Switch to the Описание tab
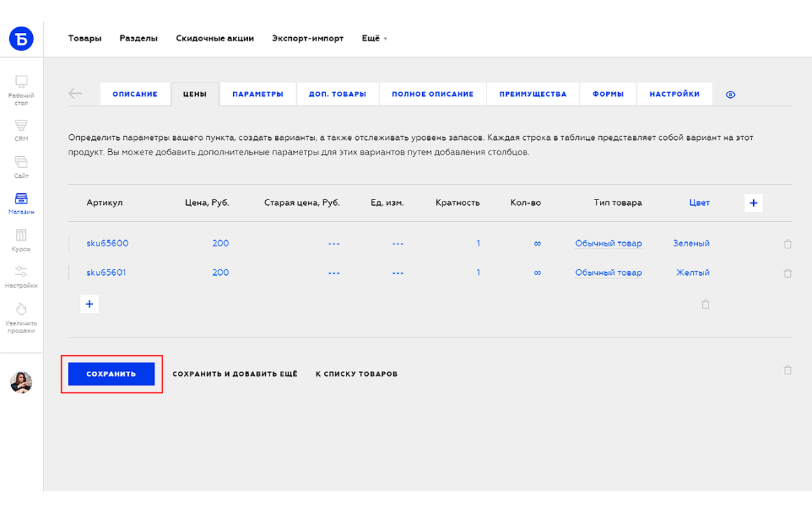This screenshot has height=513, width=812. 135,94
